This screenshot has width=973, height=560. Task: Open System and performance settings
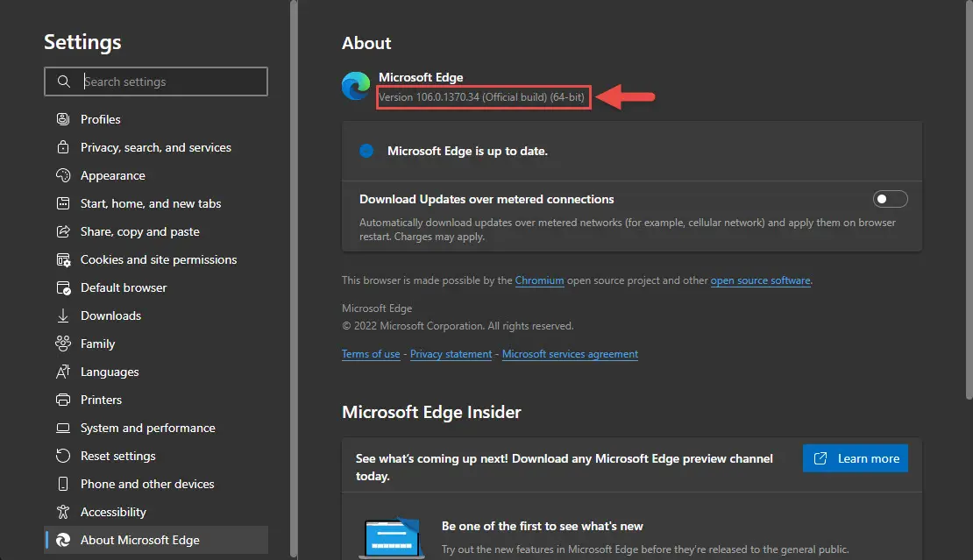[x=156, y=428]
